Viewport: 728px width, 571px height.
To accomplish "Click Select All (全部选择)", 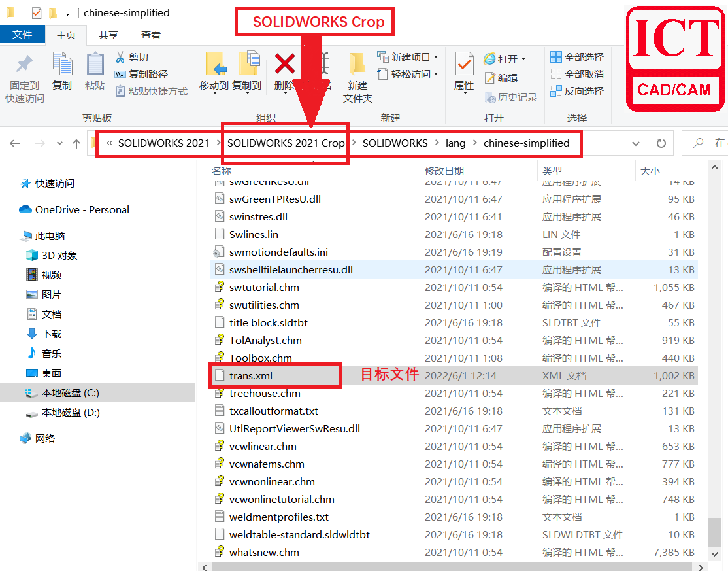I will (x=577, y=57).
